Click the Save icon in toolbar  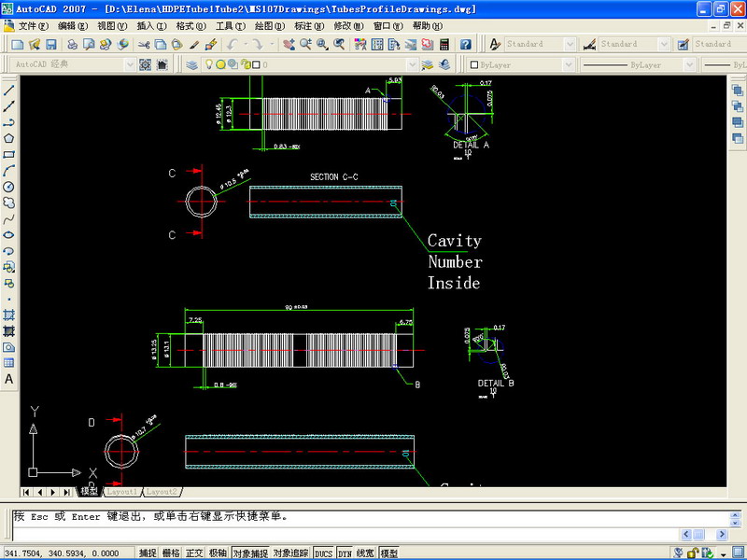50,44
